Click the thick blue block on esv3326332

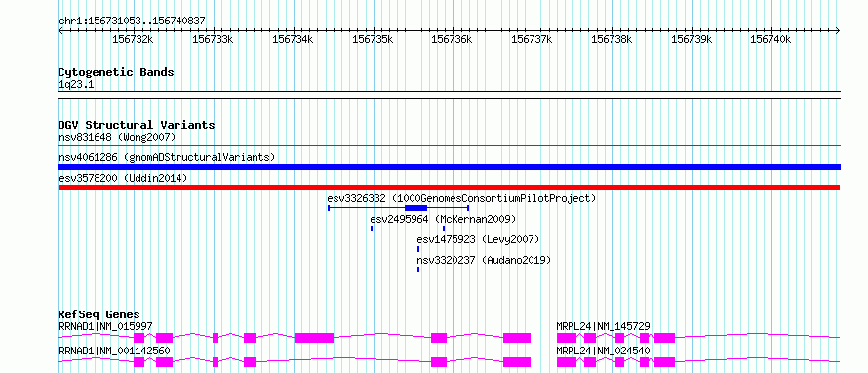point(415,208)
